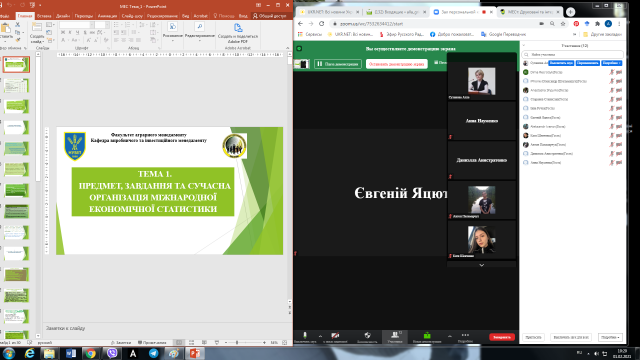Open the Дизайн ribbon tab
640x360 pixels.
[x=63, y=16]
